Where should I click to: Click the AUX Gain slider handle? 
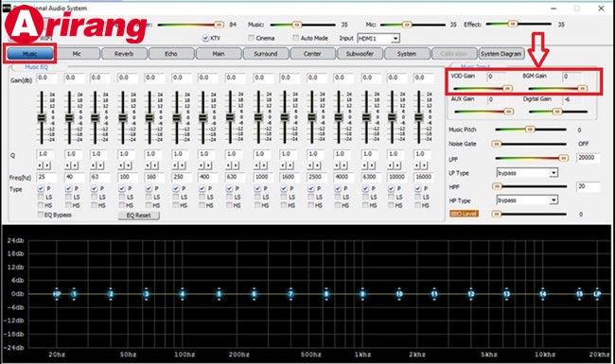pyautogui.click(x=508, y=112)
